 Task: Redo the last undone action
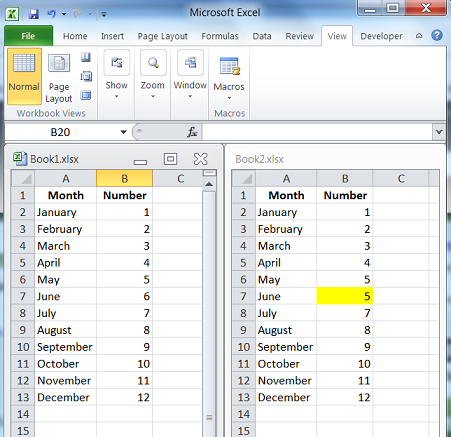(x=77, y=14)
